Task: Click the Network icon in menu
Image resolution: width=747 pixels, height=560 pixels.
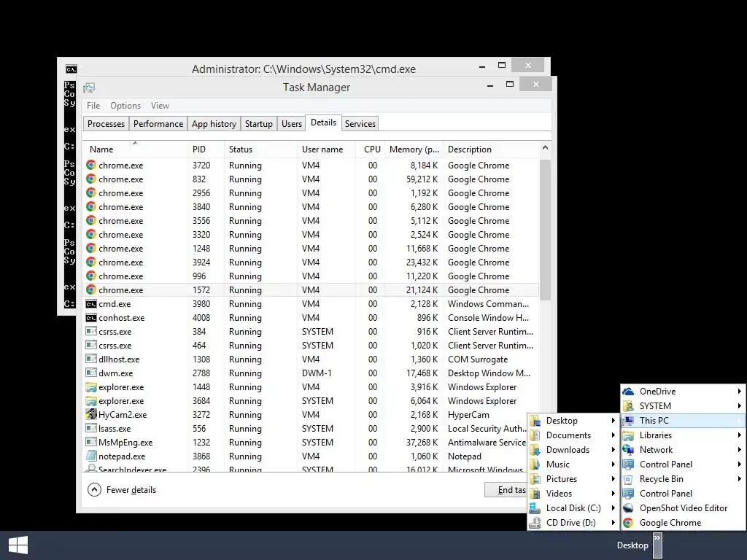Action: pyautogui.click(x=628, y=450)
